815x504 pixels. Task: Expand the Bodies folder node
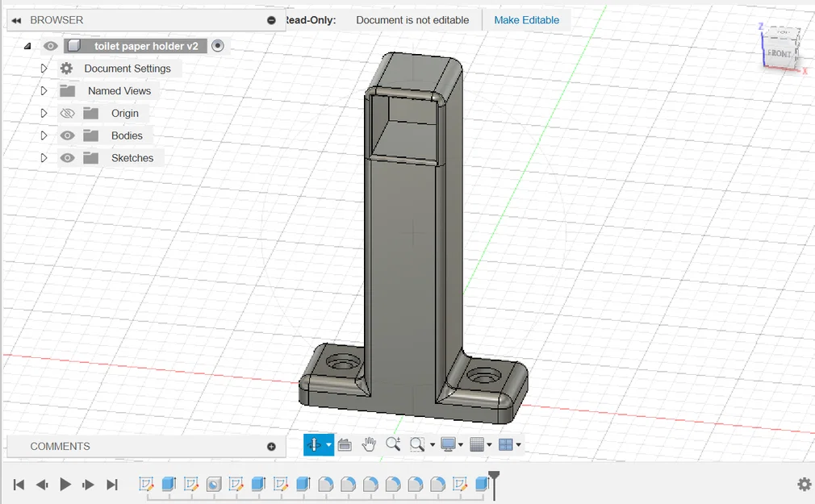[44, 135]
